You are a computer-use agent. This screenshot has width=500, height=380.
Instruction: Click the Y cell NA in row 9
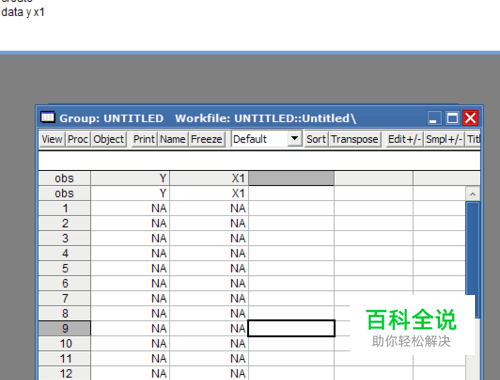tap(130, 328)
